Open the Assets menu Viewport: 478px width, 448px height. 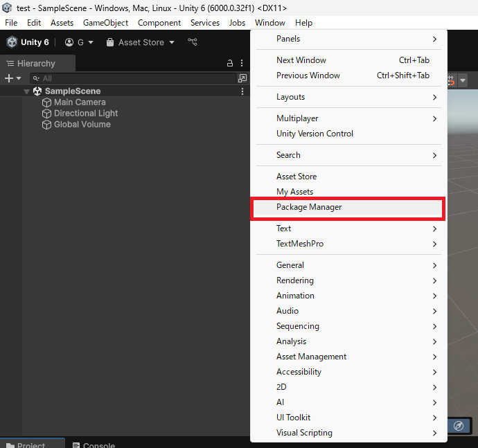[x=62, y=23]
